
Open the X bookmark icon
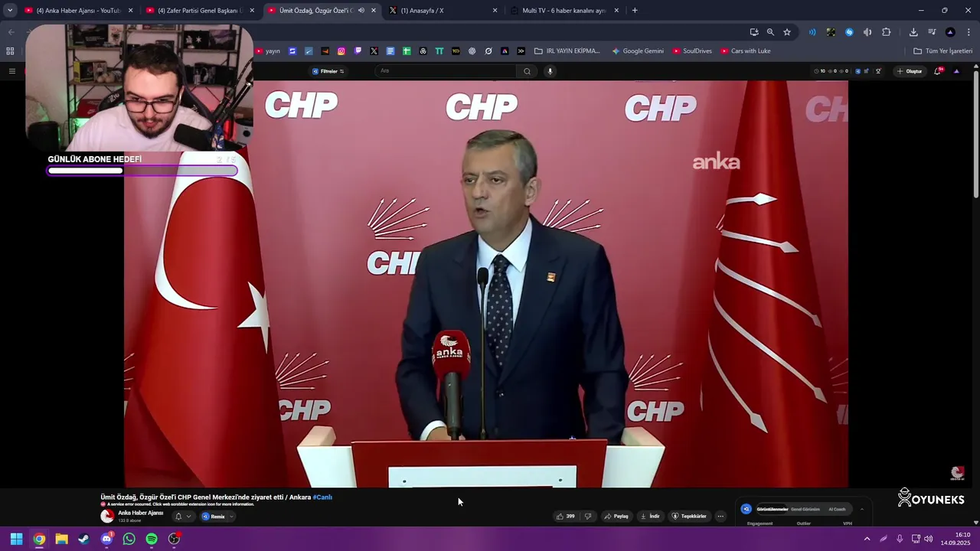coord(374,51)
